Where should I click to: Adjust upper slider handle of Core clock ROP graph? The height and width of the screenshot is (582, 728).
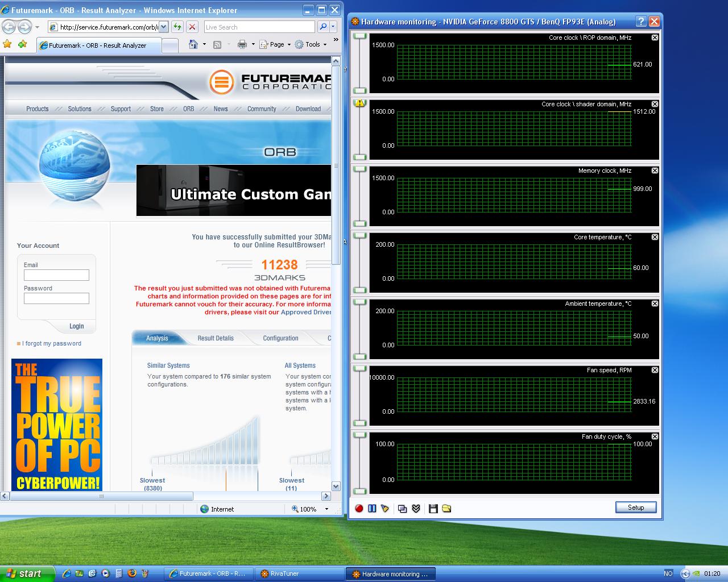[360, 36]
